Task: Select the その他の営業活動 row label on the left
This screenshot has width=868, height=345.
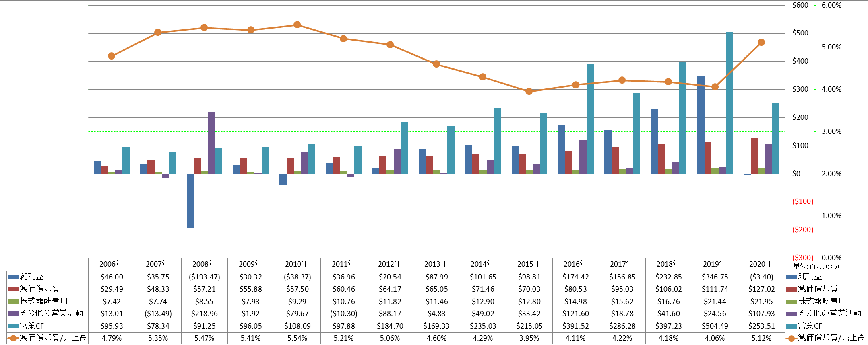Action: [x=52, y=313]
